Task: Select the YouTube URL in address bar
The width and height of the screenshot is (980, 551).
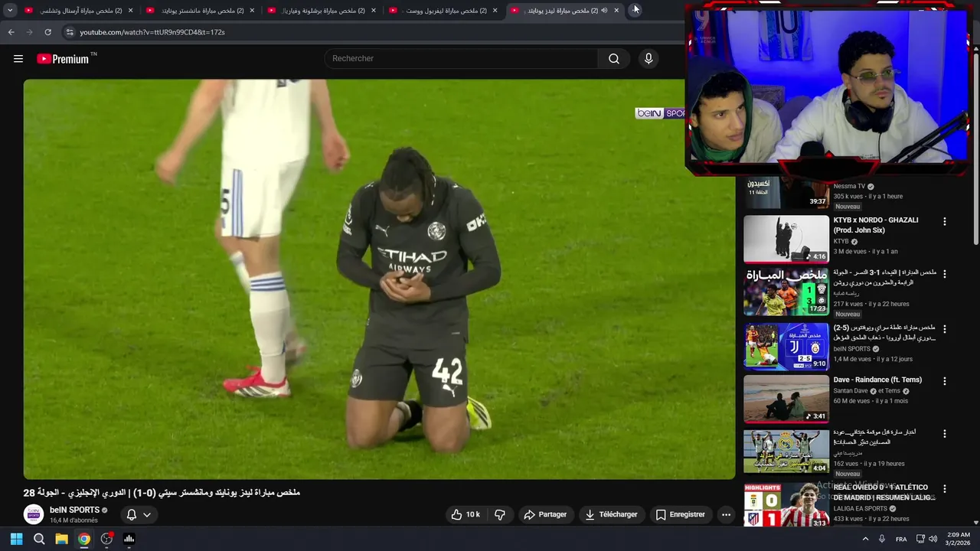Action: point(152,32)
